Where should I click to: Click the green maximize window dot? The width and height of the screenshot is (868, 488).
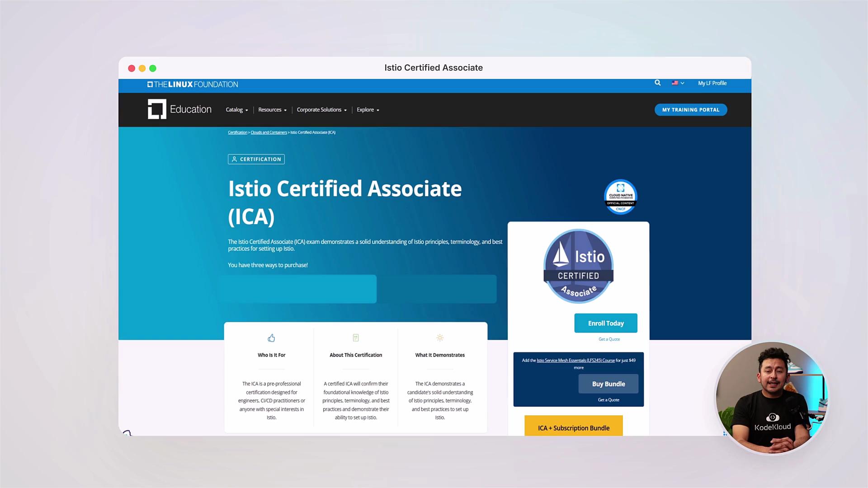tap(153, 68)
